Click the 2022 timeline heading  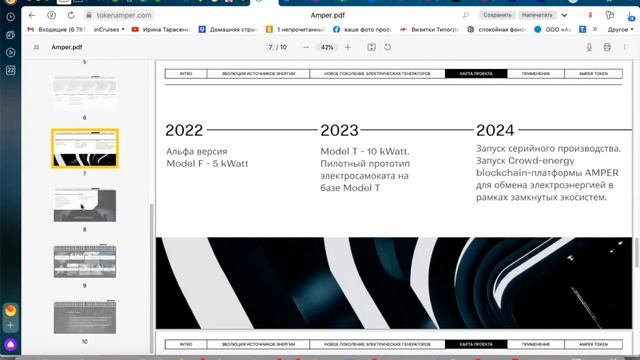184,131
